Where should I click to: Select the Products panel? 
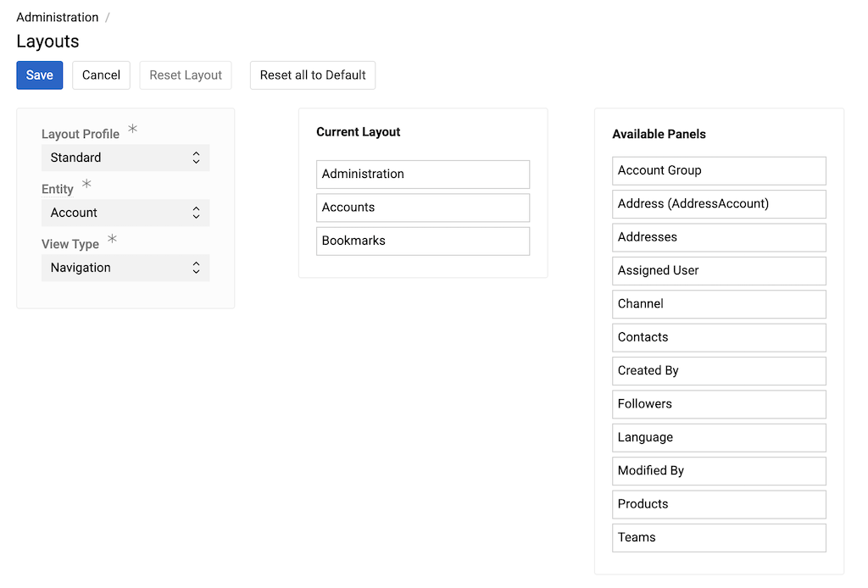(718, 504)
